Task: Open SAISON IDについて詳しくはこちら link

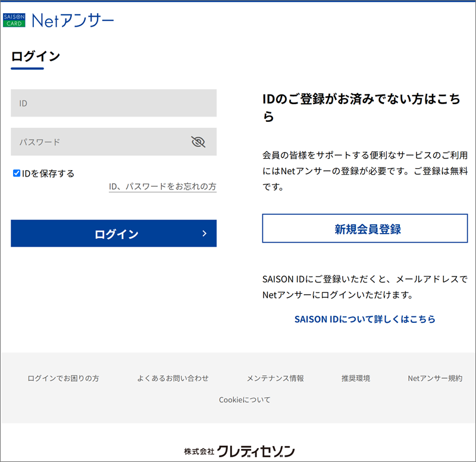Action: tap(365, 319)
